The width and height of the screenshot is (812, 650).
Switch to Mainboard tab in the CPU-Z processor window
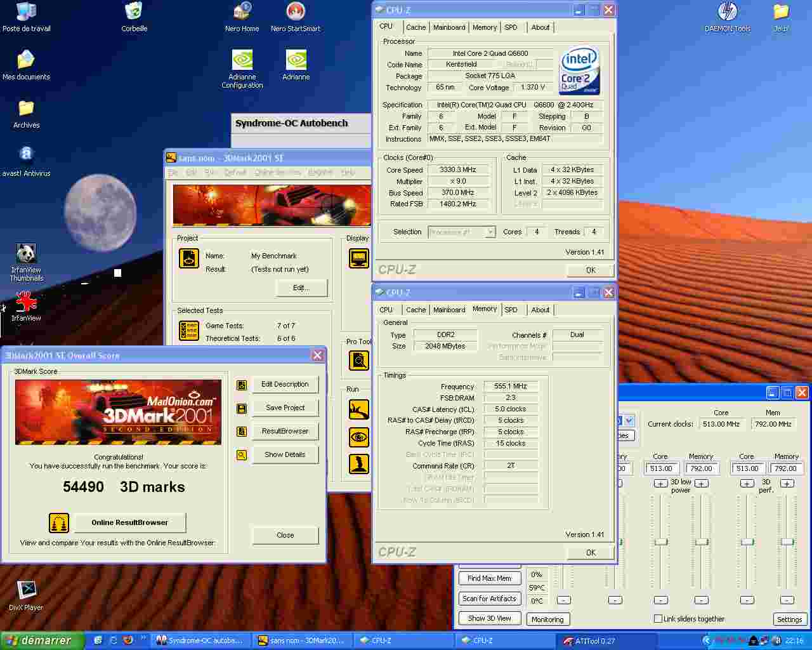[449, 27]
